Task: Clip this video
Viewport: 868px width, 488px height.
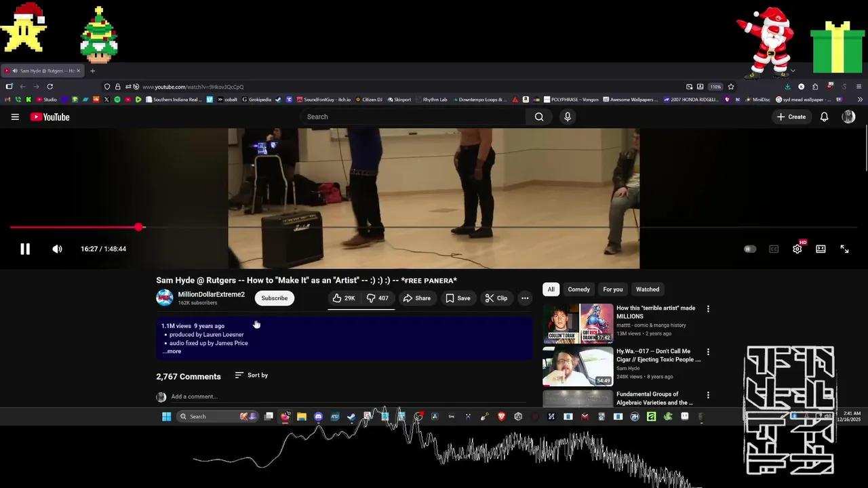Action: (x=496, y=298)
